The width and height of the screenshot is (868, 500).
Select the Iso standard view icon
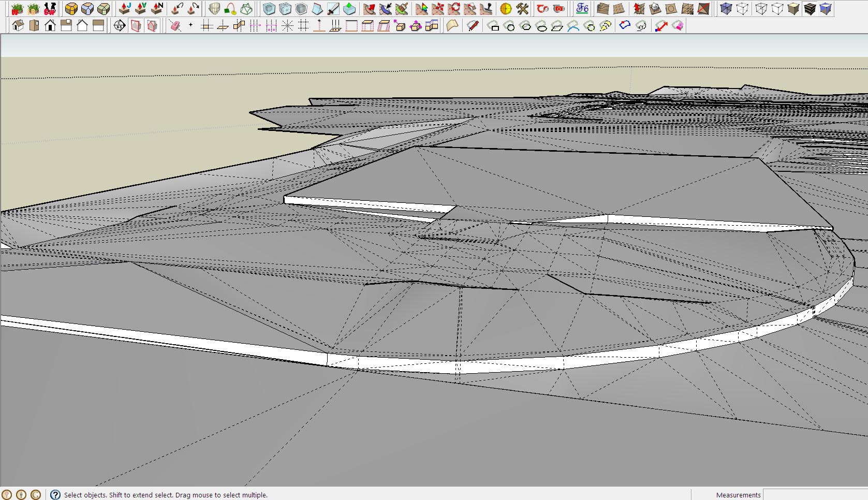pos(18,25)
